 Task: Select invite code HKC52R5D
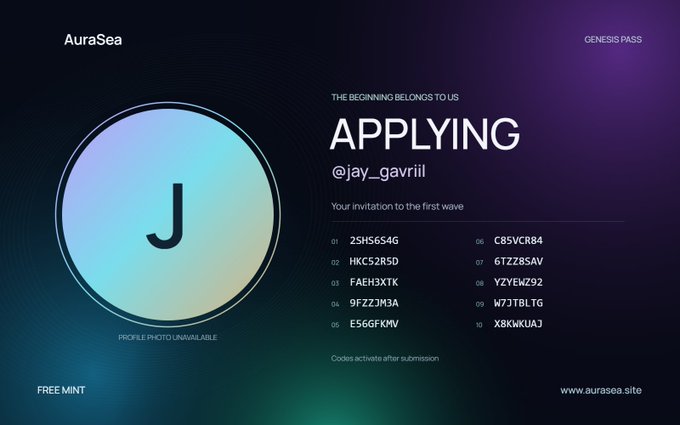tap(374, 262)
